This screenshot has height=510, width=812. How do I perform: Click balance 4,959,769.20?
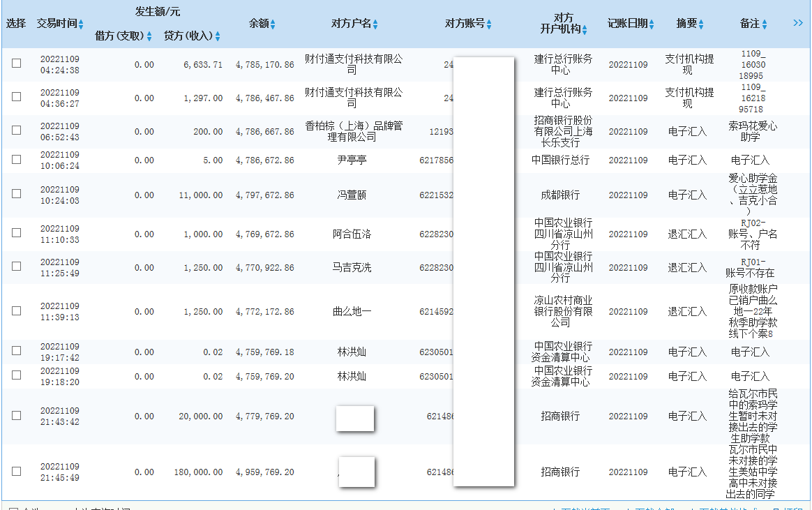click(264, 472)
